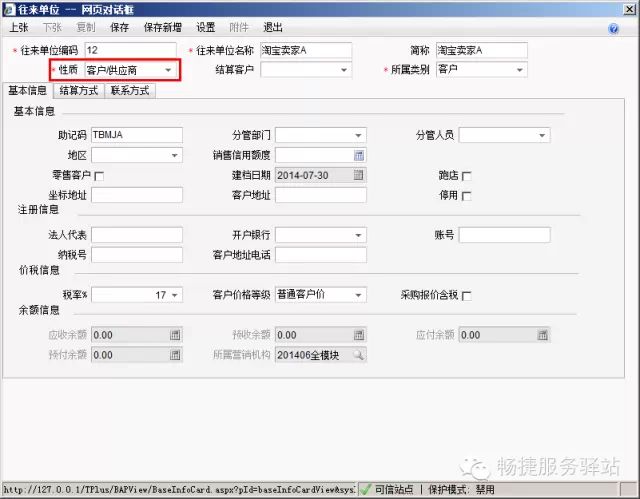Click calculator icon in 预收余额 field
This screenshot has height=499, width=640.
(359, 335)
